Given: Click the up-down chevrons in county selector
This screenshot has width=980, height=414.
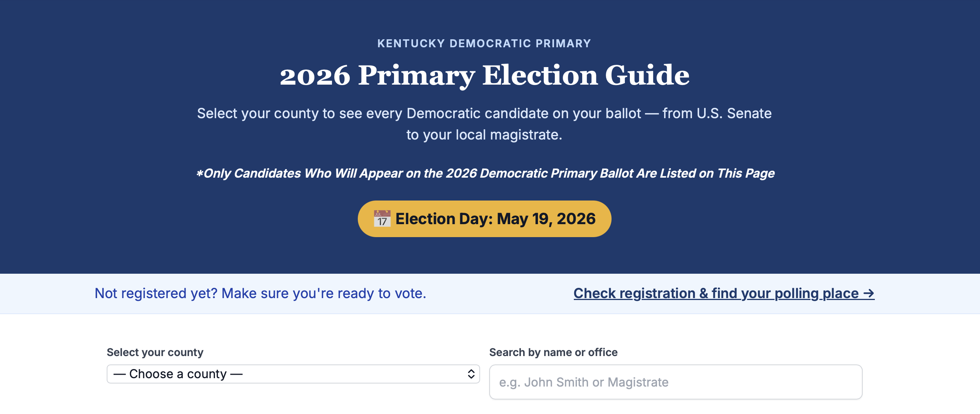Looking at the screenshot, I should click(x=471, y=374).
